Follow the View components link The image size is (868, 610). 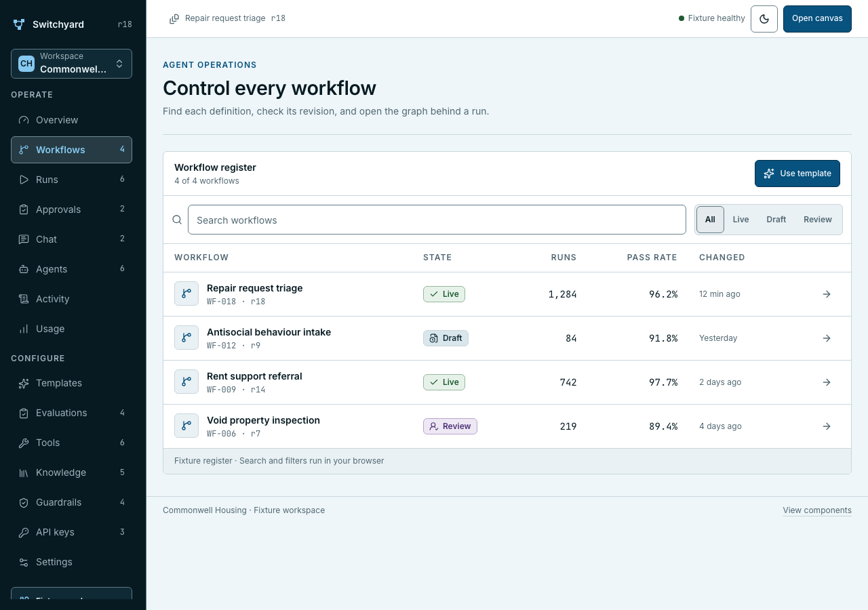817,510
